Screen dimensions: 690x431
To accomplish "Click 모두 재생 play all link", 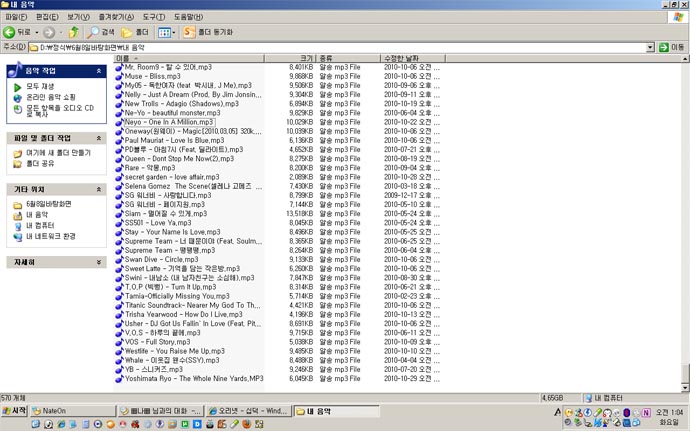I will point(40,86).
